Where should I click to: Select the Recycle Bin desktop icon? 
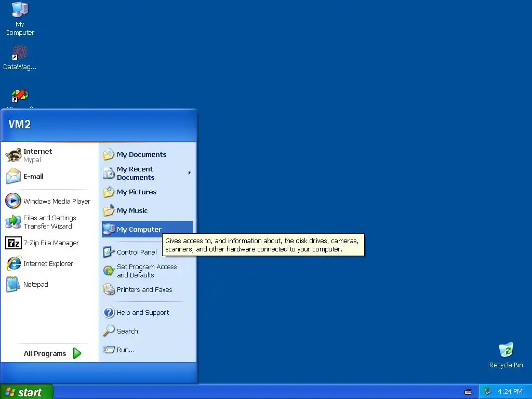(x=506, y=355)
